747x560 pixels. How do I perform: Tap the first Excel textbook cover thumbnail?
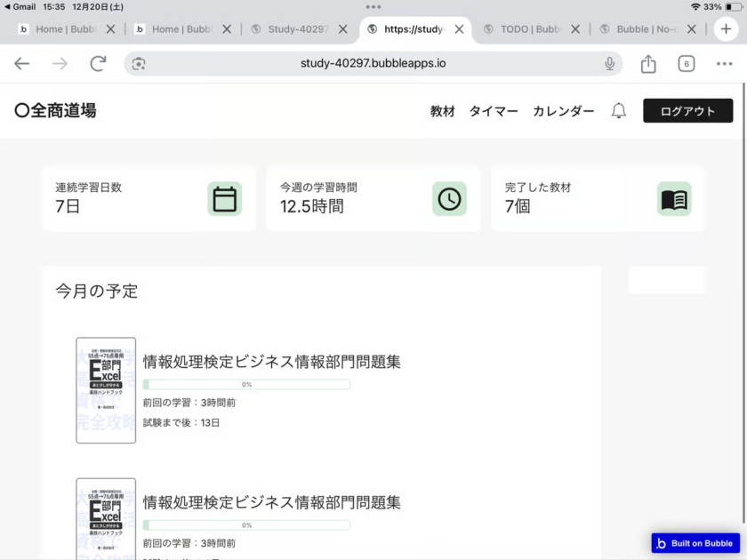(106, 390)
